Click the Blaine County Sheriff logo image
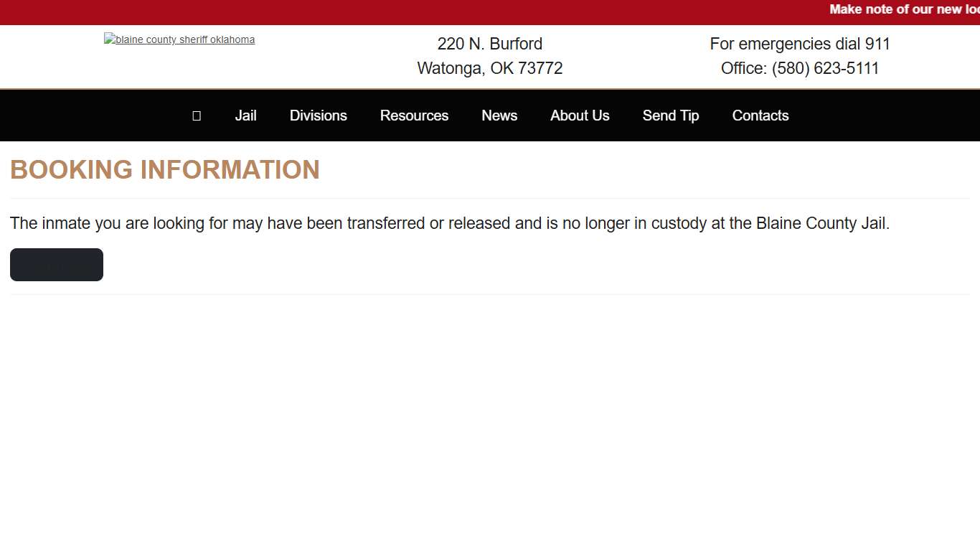This screenshot has height=551, width=980. click(179, 40)
